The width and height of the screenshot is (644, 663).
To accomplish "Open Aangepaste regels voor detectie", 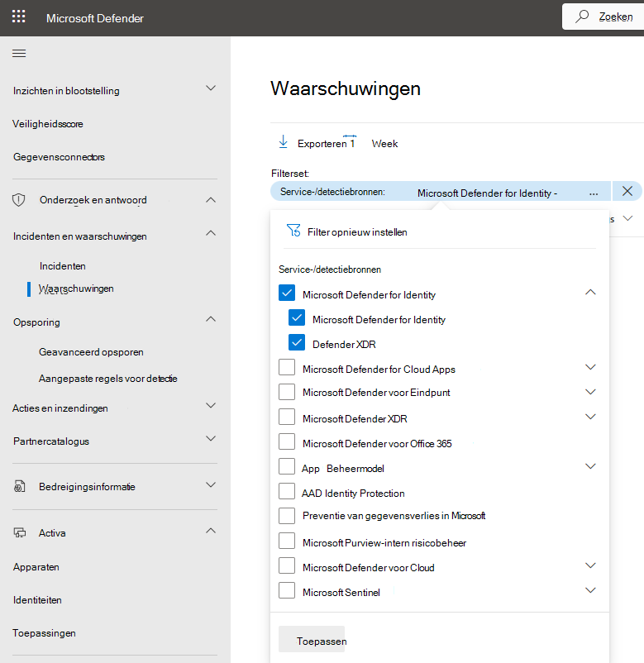I will 107,379.
